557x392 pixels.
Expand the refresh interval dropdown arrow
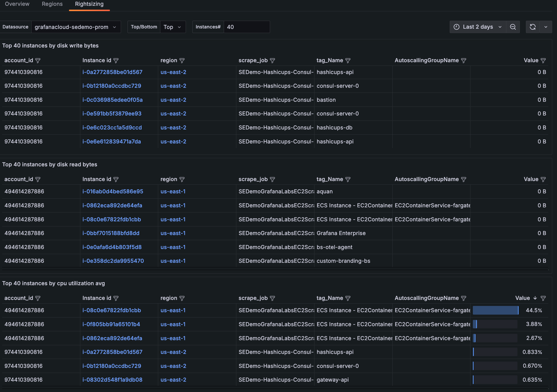pyautogui.click(x=546, y=27)
